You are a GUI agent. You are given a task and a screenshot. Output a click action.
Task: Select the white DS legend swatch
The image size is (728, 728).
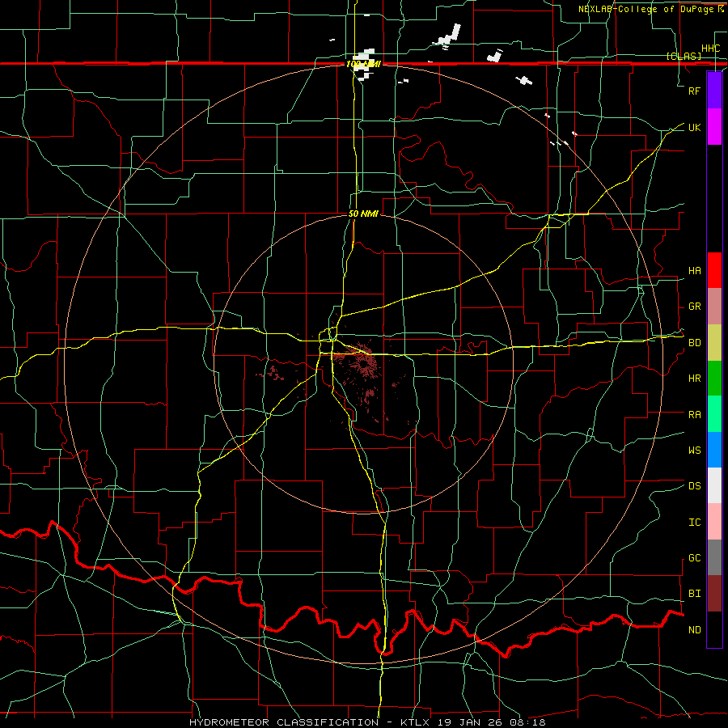[714, 485]
